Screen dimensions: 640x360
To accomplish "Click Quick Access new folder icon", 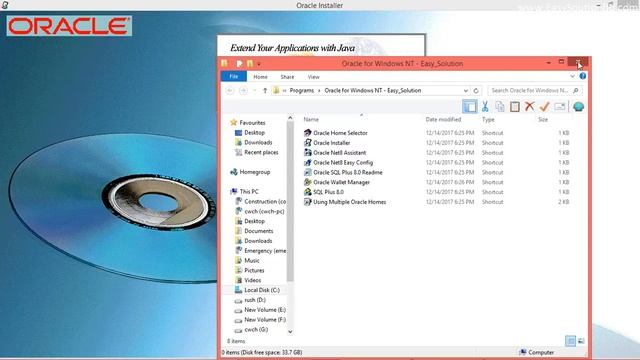I will (250, 64).
